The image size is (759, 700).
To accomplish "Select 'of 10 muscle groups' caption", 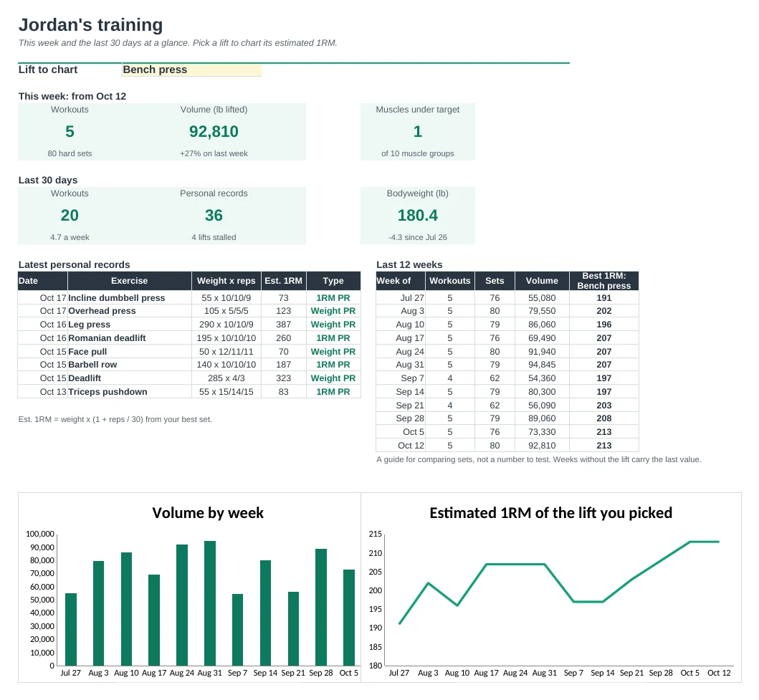I will tap(418, 153).
